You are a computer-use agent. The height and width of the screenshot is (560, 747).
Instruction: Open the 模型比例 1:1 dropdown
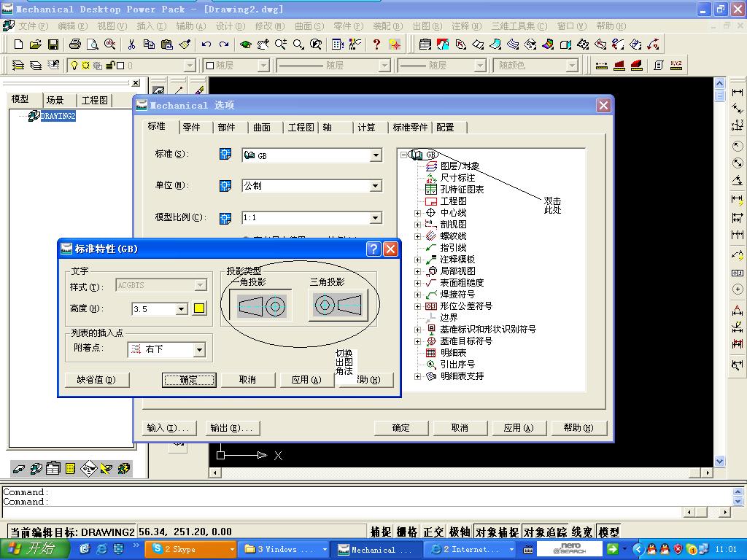(x=376, y=217)
